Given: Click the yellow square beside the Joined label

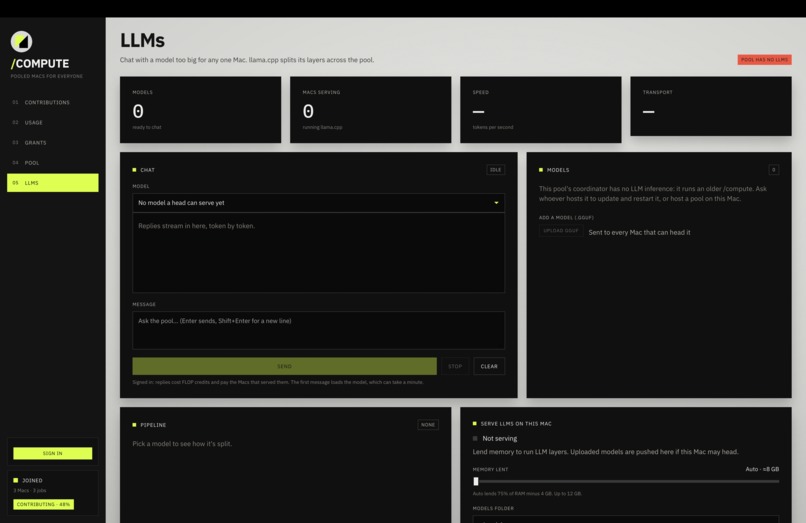Looking at the screenshot, I should [x=15, y=480].
